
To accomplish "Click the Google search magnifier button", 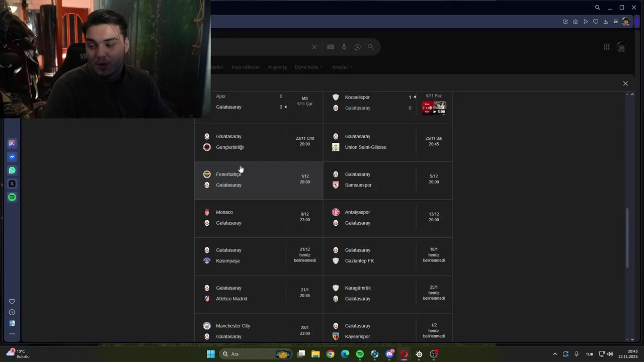I will (x=371, y=47).
